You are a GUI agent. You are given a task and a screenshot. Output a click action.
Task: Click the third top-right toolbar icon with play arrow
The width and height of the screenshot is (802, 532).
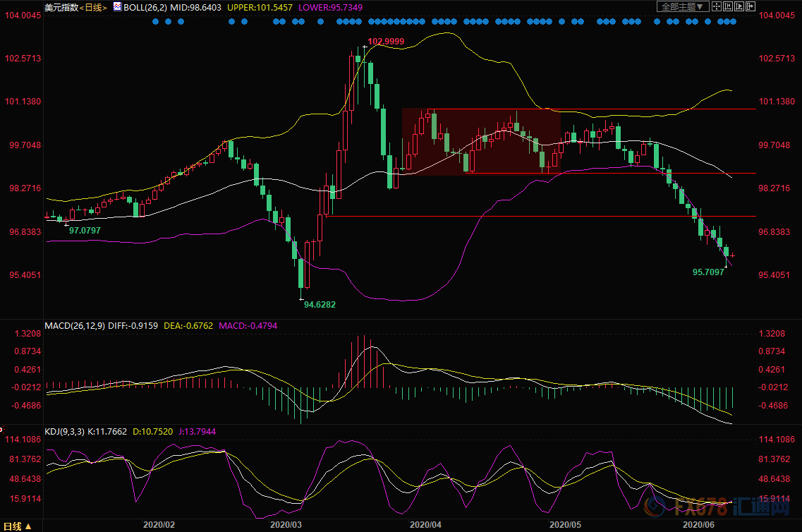[x=738, y=7]
